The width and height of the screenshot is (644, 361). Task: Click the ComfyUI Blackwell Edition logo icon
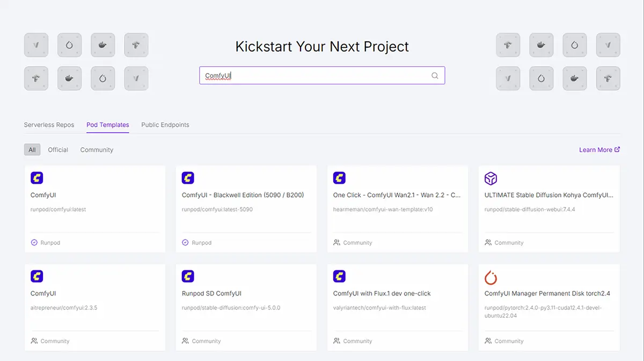click(x=188, y=178)
